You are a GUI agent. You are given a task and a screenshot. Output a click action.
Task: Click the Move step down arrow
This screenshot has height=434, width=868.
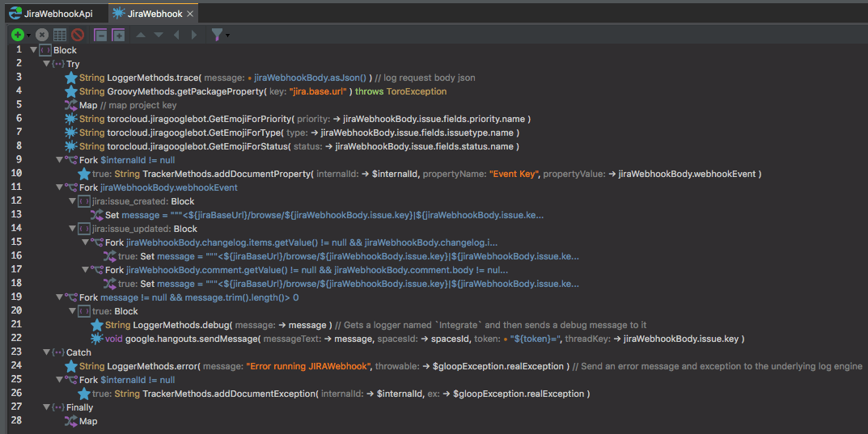coord(159,35)
